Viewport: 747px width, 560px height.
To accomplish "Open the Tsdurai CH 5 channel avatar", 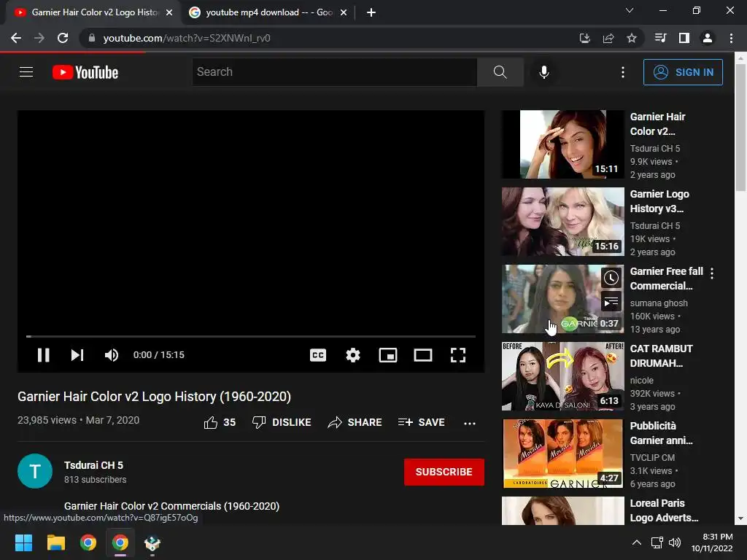I will pyautogui.click(x=35, y=471).
